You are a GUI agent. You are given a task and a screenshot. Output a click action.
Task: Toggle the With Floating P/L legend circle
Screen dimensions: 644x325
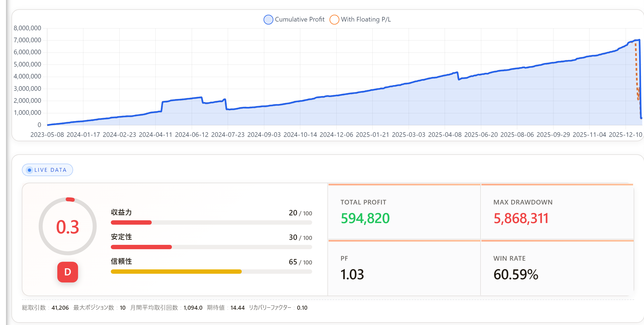click(334, 20)
